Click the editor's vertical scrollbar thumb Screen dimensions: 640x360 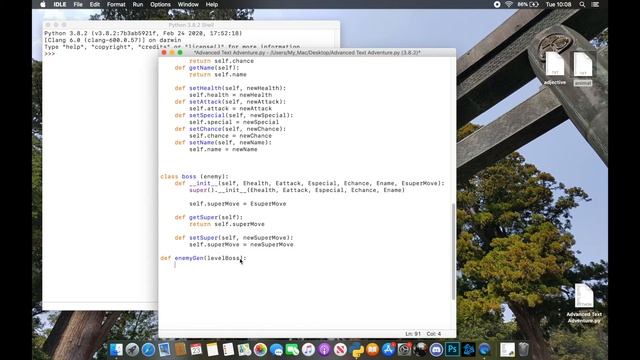[x=453, y=251]
